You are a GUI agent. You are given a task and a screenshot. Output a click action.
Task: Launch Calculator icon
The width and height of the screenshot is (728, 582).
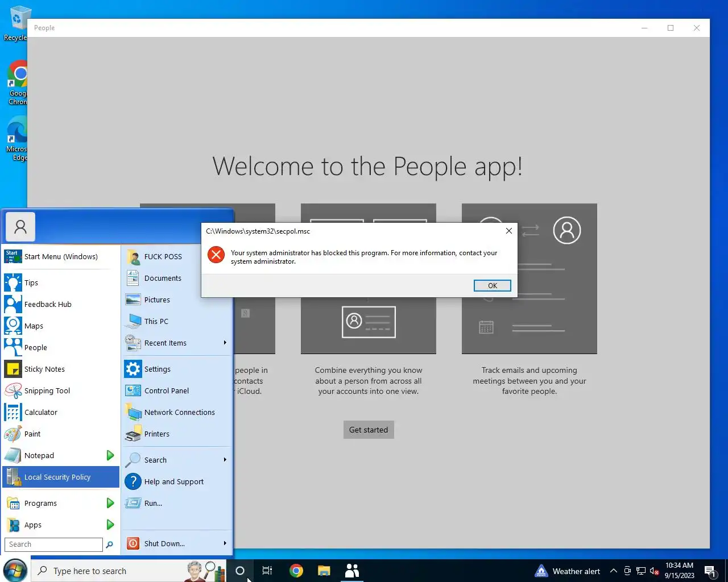click(x=13, y=412)
